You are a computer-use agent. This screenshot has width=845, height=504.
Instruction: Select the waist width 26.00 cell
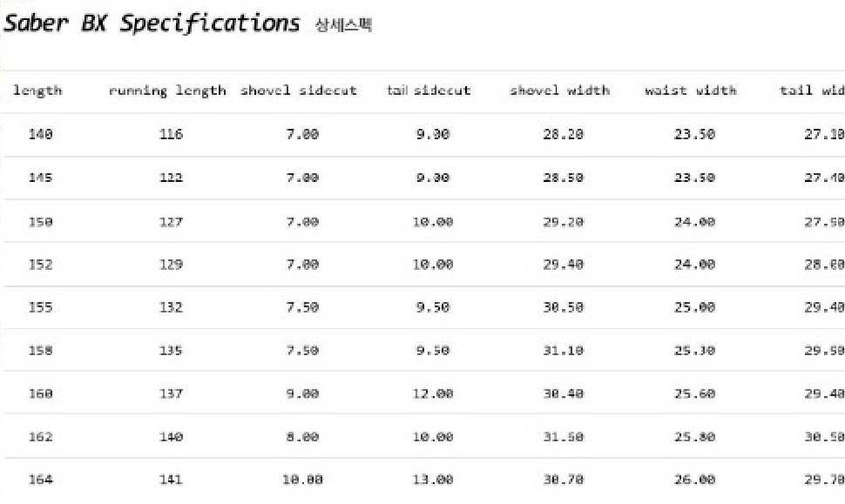tap(694, 480)
